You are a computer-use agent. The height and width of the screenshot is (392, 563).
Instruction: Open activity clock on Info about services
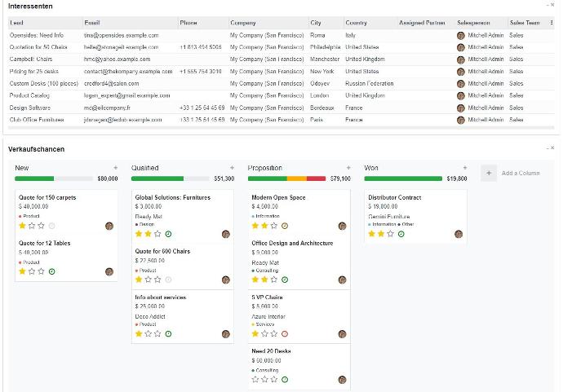[x=168, y=333]
